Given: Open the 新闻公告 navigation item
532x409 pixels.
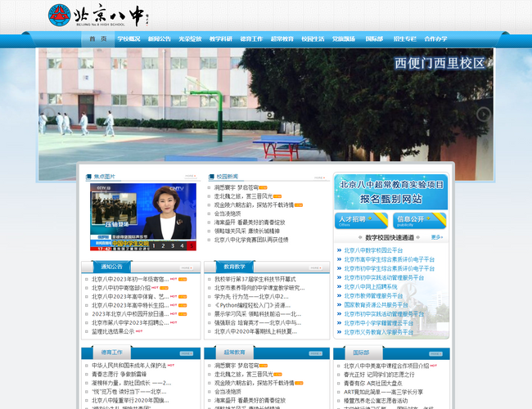Looking at the screenshot, I should click(160, 39).
